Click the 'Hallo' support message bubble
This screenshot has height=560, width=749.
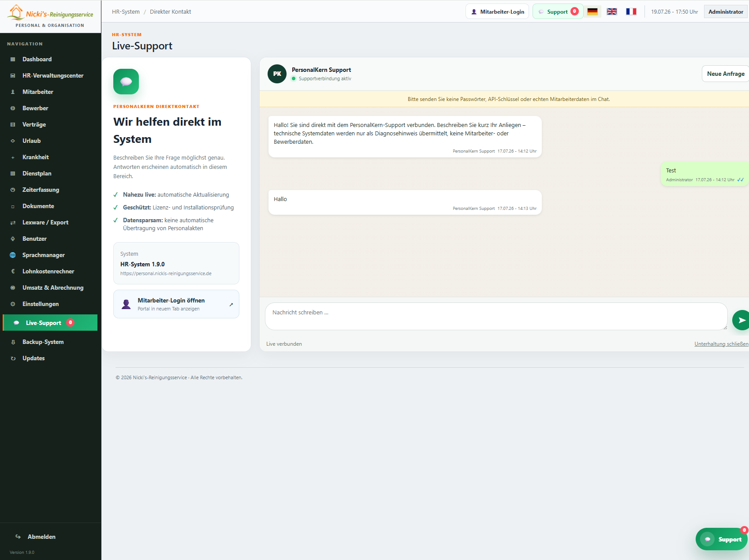pos(405,202)
